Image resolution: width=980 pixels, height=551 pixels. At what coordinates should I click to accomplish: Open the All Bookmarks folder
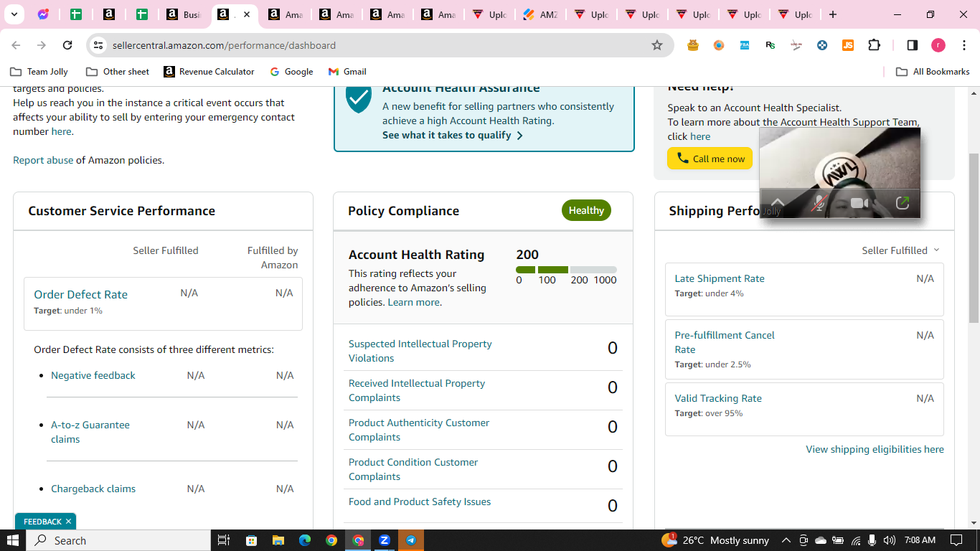pyautogui.click(x=933, y=72)
